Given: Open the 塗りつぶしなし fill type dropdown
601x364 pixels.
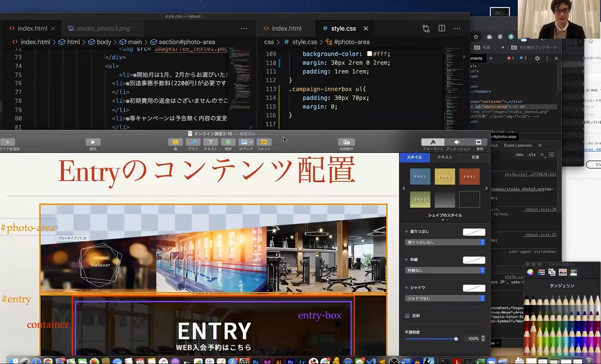Looking at the screenshot, I should [x=445, y=242].
